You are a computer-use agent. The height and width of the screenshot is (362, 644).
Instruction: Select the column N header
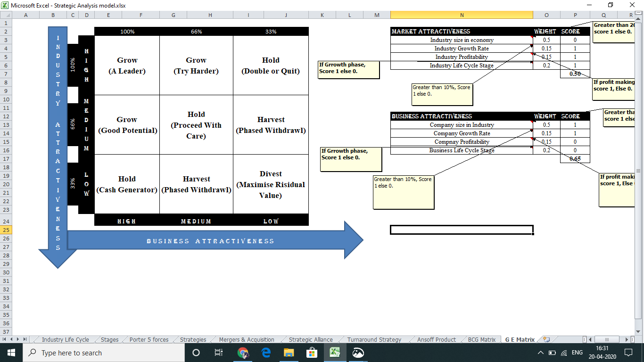tap(461, 15)
